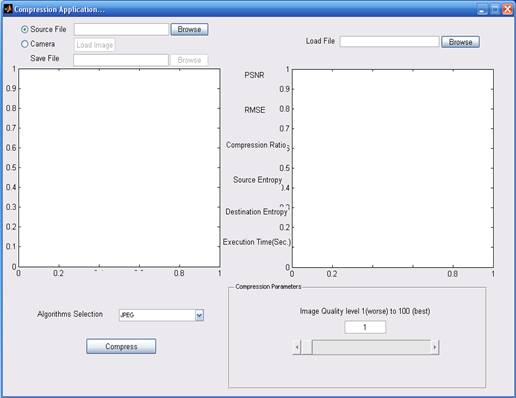
Task: Click the Image Quality level description text
Action: click(365, 311)
